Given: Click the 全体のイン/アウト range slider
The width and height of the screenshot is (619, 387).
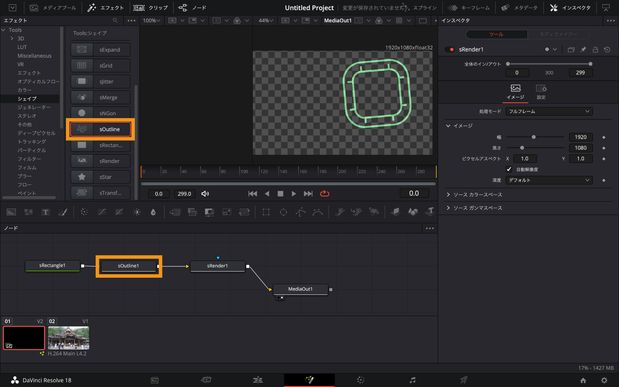Looking at the screenshot, I should (x=549, y=64).
